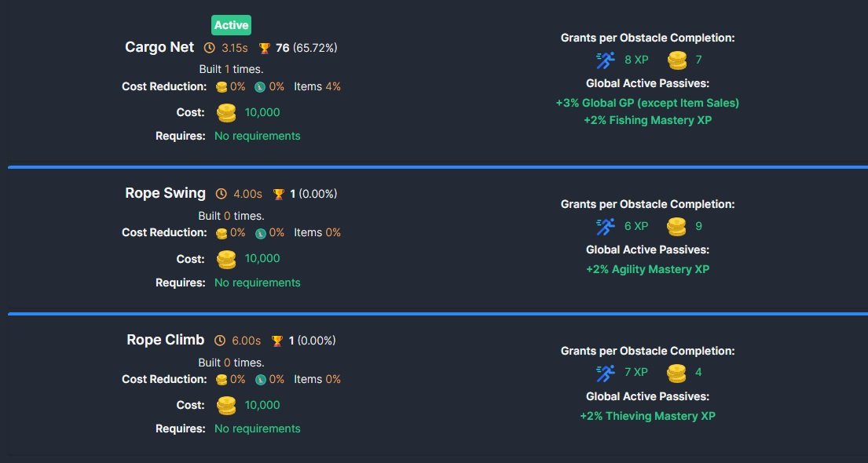868x463 pixels.
Task: Click the gold coins icon in Cargo Net cost
Action: (x=226, y=113)
